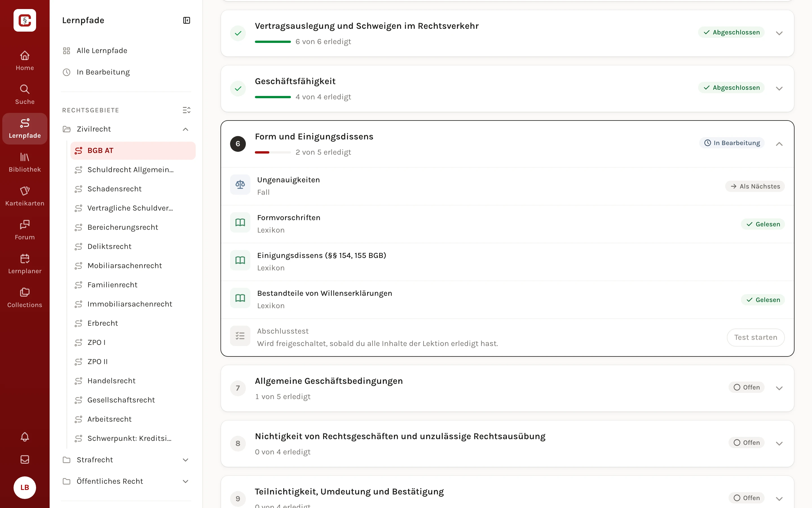Click the checklist icon for Abschlusstest

coord(240,336)
